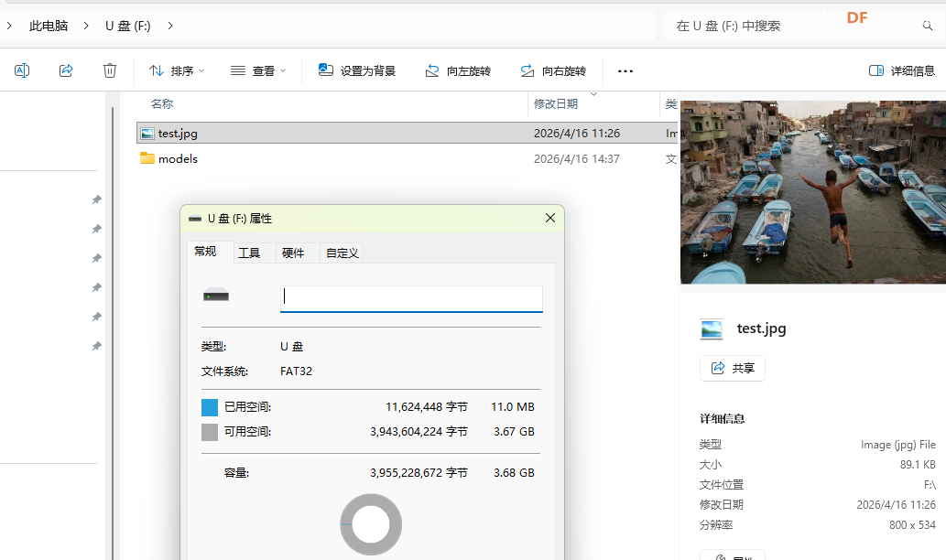Viewport: 946px width, 560px height.
Task: Navigate to 此电脑 via the breadcrumb
Action: (49, 27)
